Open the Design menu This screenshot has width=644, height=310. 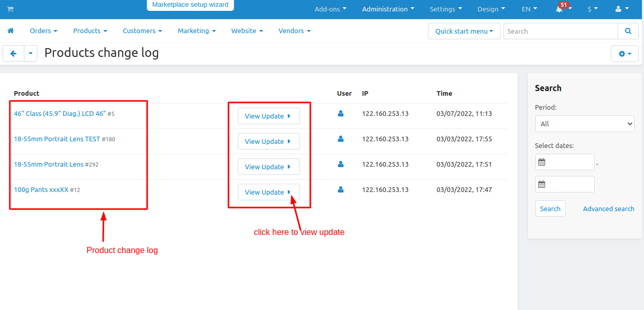(491, 9)
